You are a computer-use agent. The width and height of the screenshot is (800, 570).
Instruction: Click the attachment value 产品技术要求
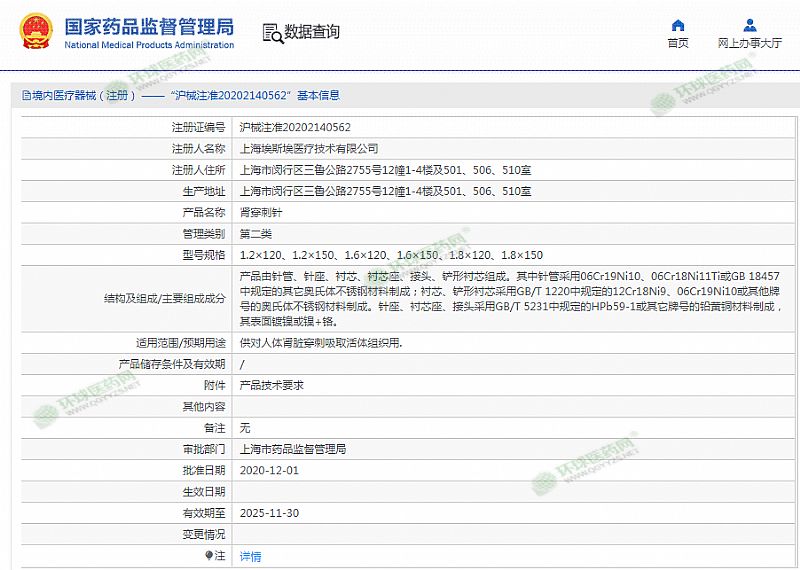(x=271, y=385)
